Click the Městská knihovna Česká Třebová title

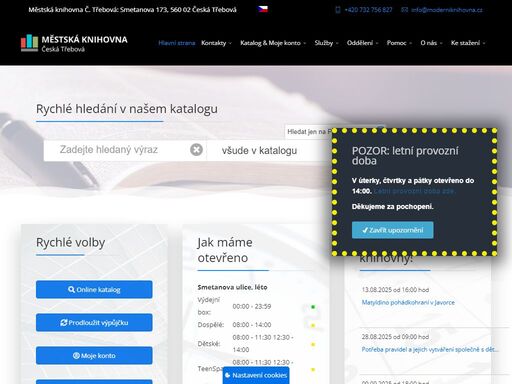(x=84, y=44)
